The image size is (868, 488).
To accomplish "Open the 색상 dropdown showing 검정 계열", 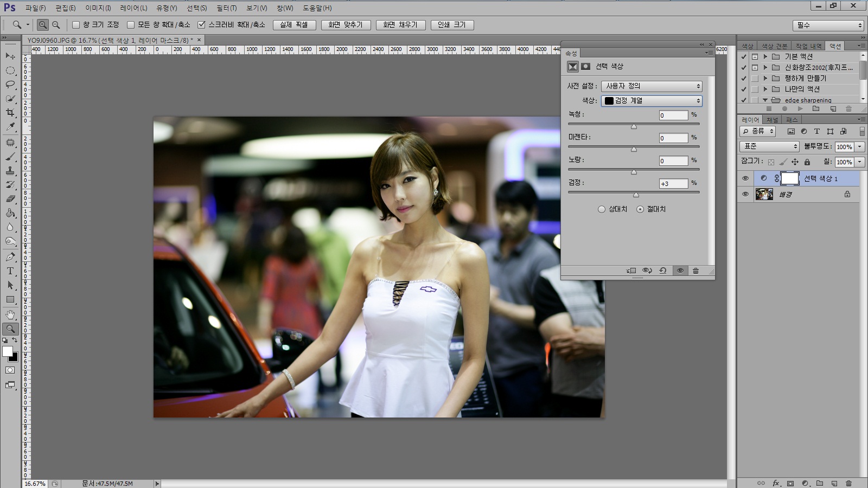I will 652,101.
